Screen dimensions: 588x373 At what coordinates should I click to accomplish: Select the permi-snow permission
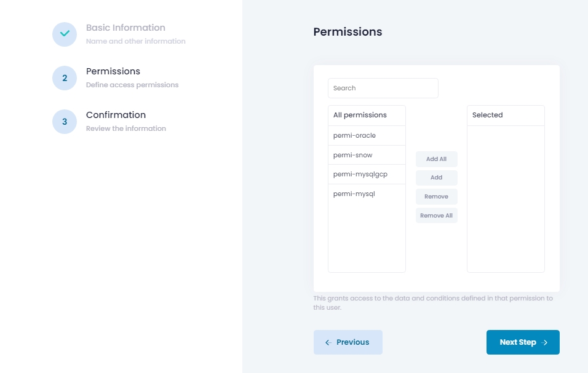[x=367, y=155]
